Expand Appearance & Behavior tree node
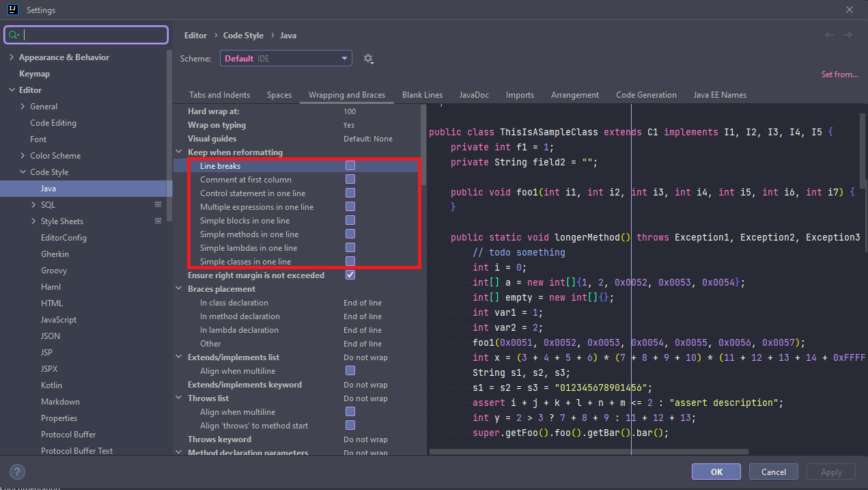Viewport: 868px width, 490px height. tap(12, 57)
